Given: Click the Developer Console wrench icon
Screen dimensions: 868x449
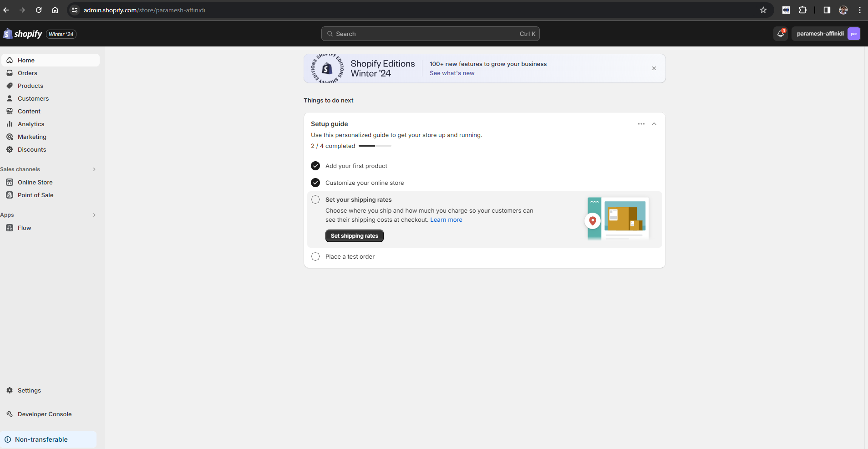Looking at the screenshot, I should [x=10, y=414].
